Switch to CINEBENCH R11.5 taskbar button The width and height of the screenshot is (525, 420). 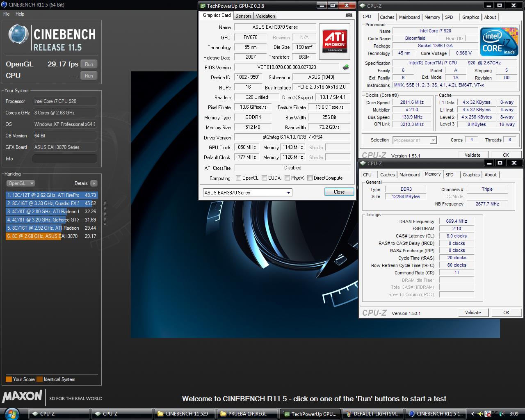[x=436, y=413]
